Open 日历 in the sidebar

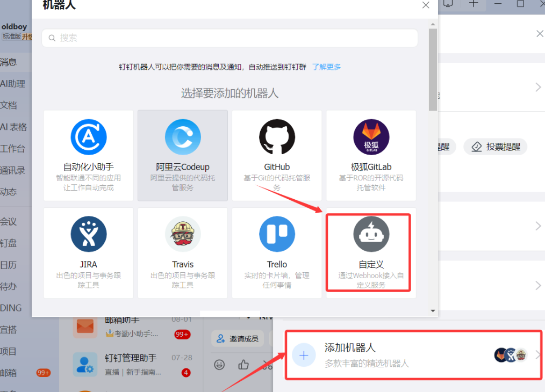pyautogui.click(x=9, y=265)
